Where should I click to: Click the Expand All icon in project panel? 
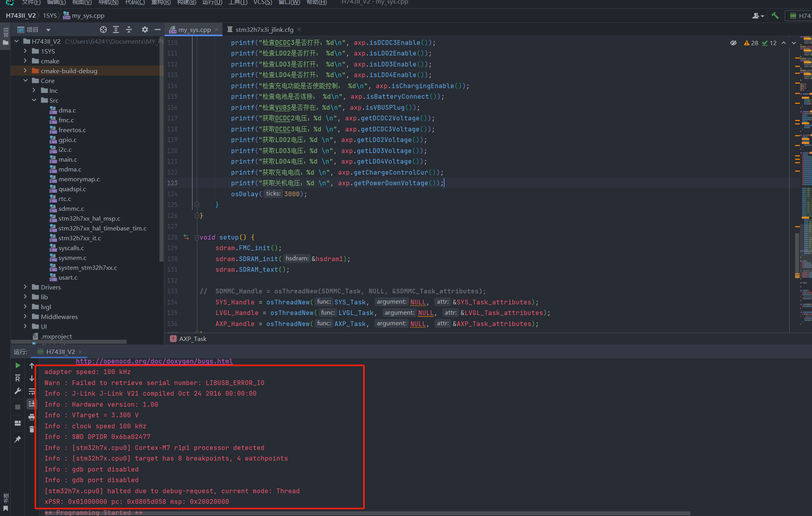point(116,29)
